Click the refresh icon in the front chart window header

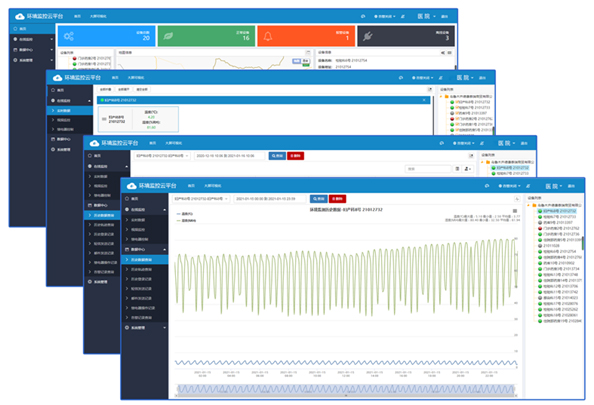pos(487,186)
